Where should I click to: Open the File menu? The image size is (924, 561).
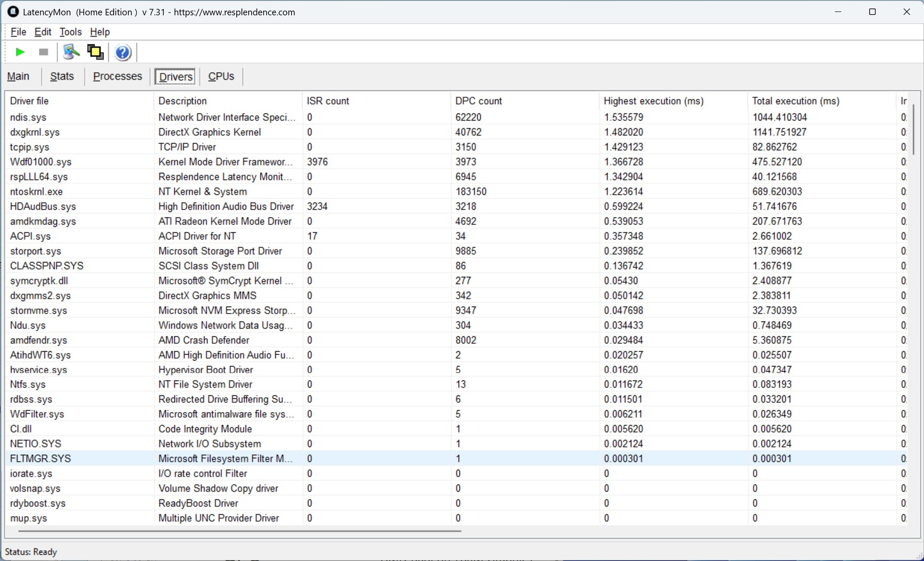coord(18,32)
